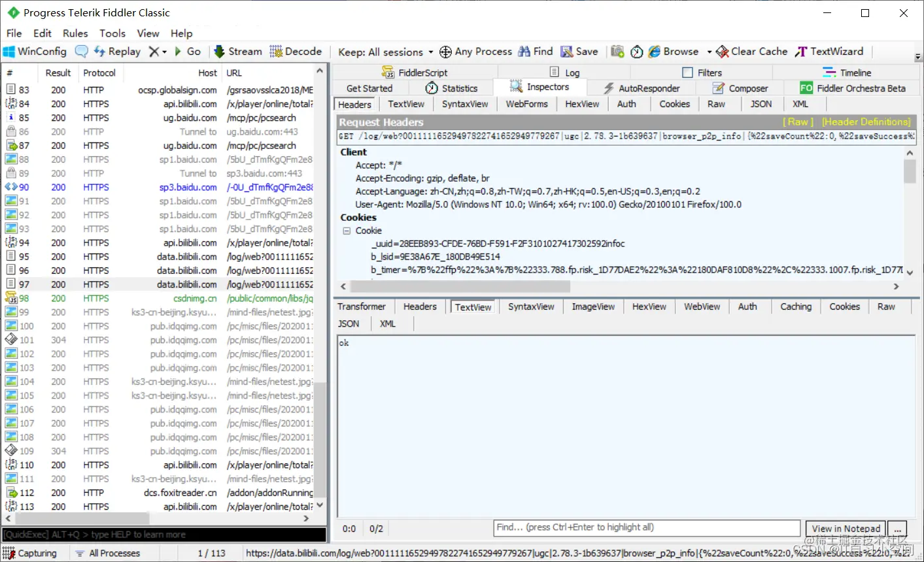Sort sessions by Host column header
924x562 pixels.
point(173,73)
